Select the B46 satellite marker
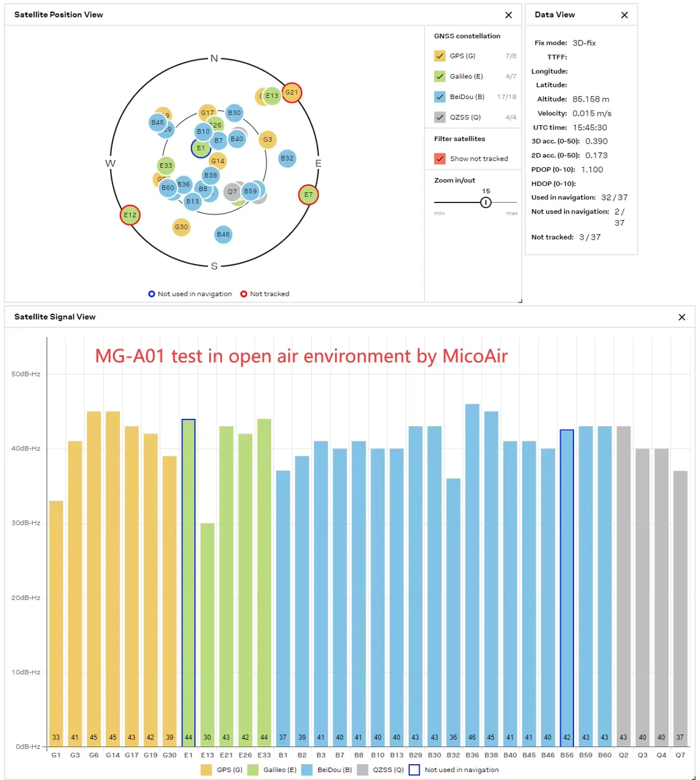Viewport: 700px width, 780px height. click(x=223, y=235)
